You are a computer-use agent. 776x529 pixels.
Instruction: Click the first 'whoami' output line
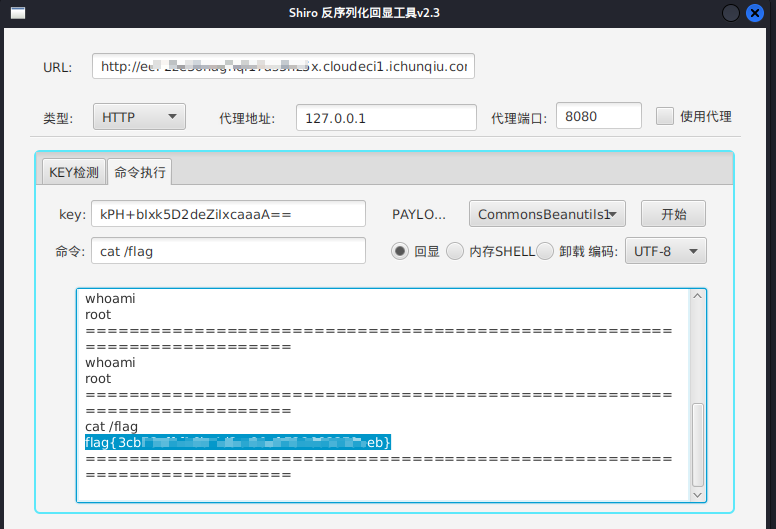110,298
